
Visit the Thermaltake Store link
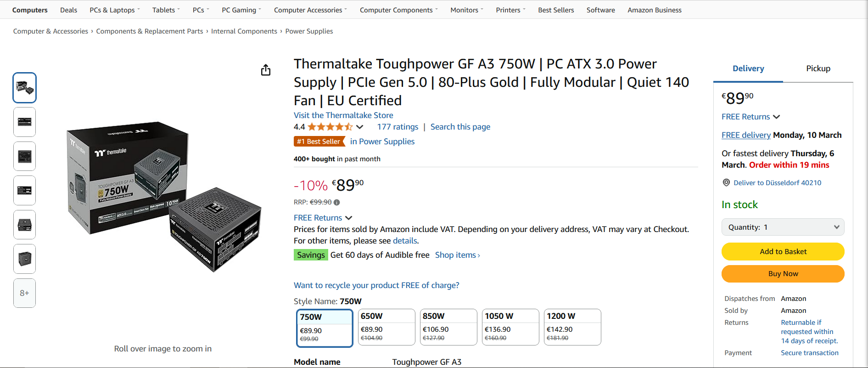coord(343,115)
